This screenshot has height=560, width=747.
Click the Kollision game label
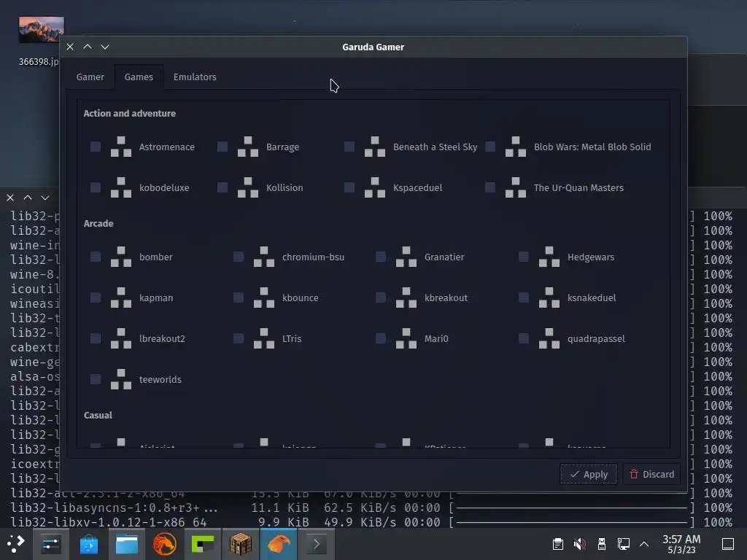[285, 187]
